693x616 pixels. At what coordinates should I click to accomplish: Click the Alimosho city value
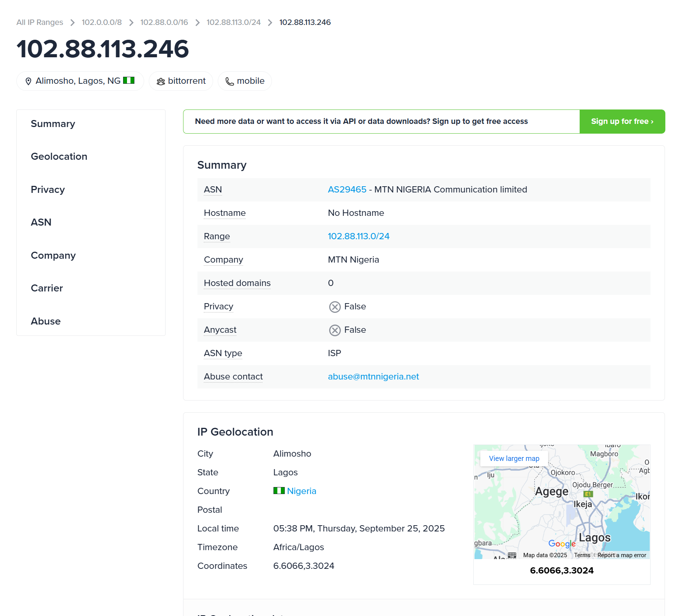(292, 454)
